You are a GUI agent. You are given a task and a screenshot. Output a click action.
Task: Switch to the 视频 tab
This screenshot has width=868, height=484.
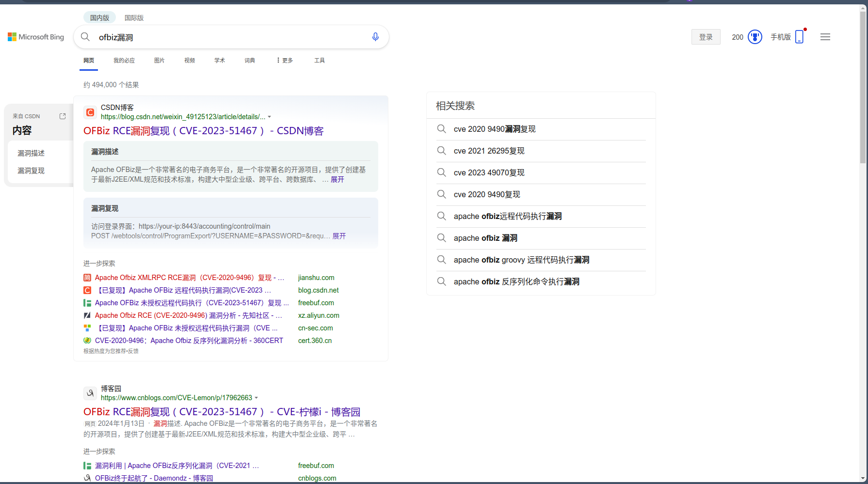190,61
